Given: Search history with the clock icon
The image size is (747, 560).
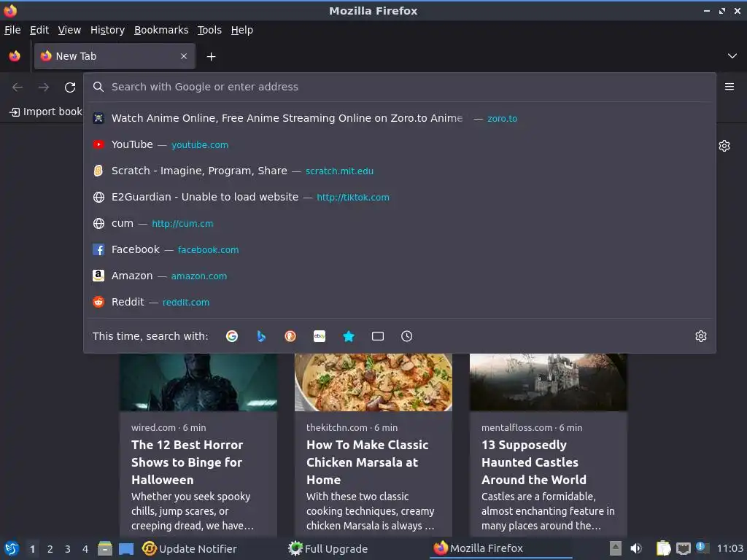Looking at the screenshot, I should [407, 336].
